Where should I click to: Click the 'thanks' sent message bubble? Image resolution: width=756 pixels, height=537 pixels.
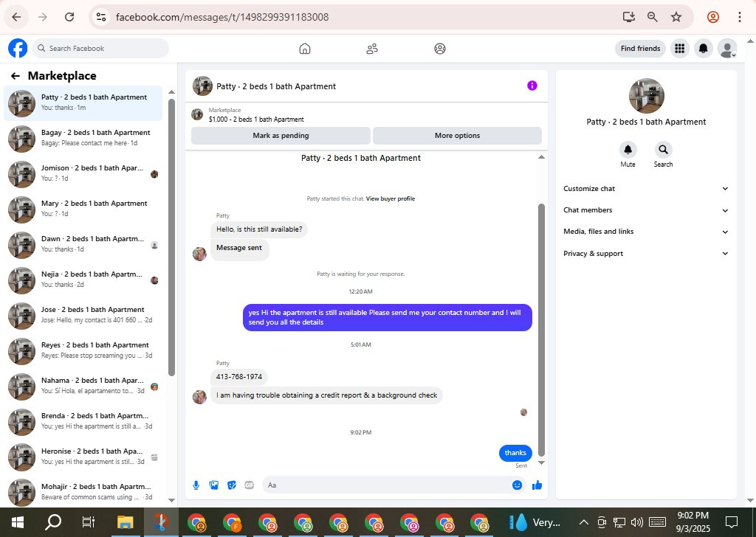[515, 453]
